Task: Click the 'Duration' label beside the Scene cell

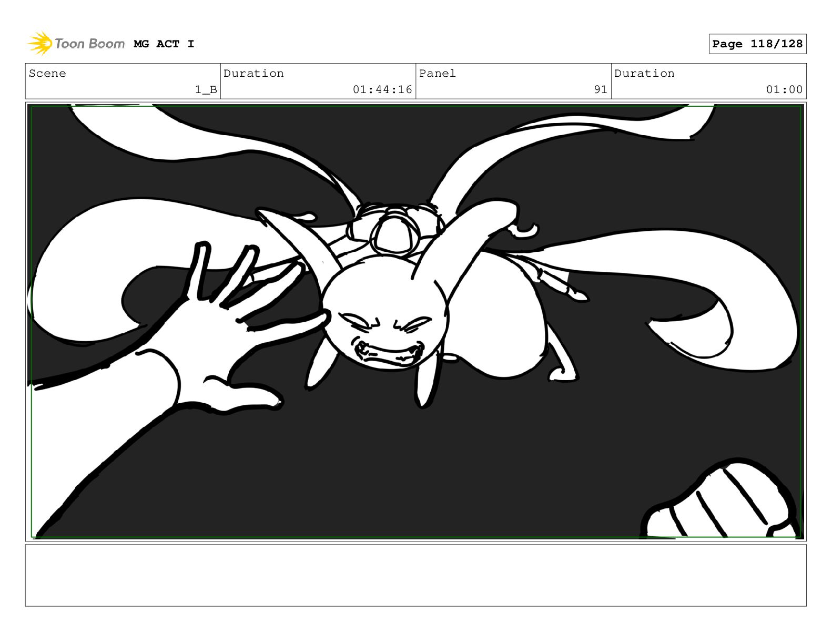Action: pos(254,74)
